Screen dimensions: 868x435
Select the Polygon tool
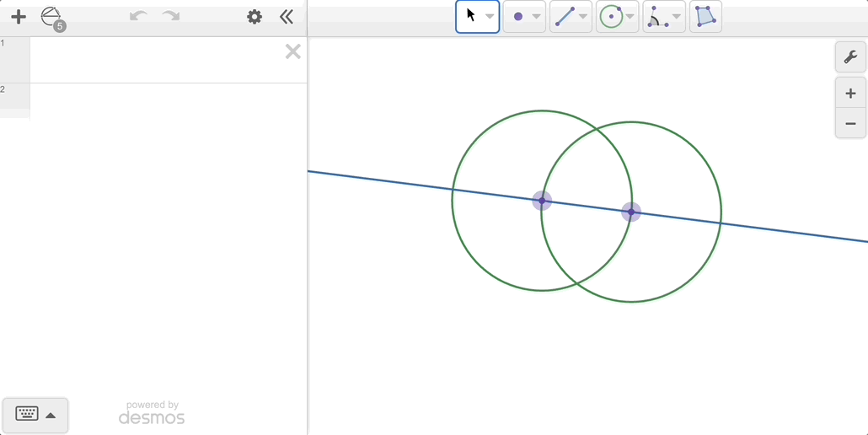click(x=705, y=17)
